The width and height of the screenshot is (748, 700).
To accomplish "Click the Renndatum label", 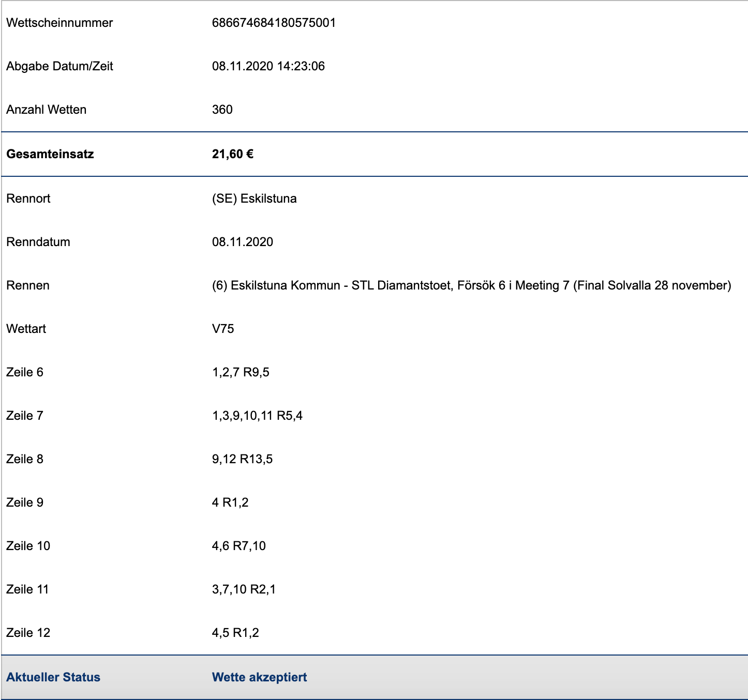I will 38,242.
